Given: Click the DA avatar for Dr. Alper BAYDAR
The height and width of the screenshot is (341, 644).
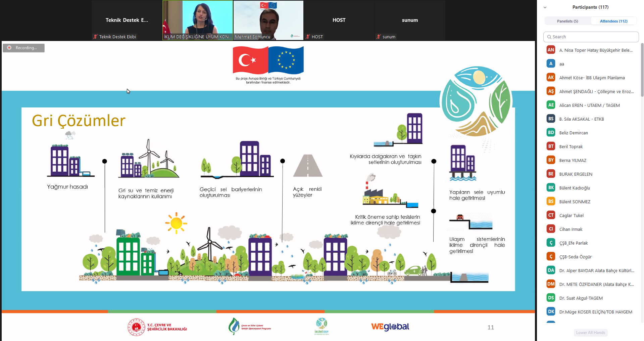Looking at the screenshot, I should point(551,270).
